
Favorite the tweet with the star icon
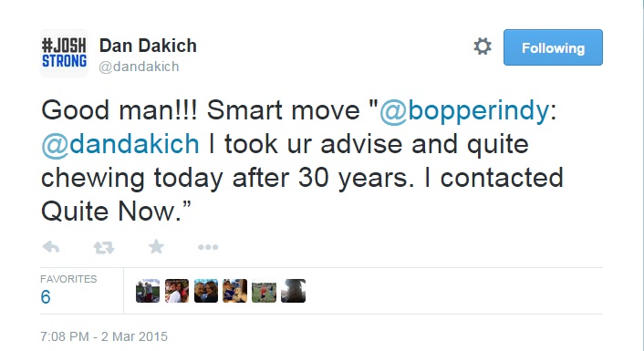pyautogui.click(x=156, y=247)
